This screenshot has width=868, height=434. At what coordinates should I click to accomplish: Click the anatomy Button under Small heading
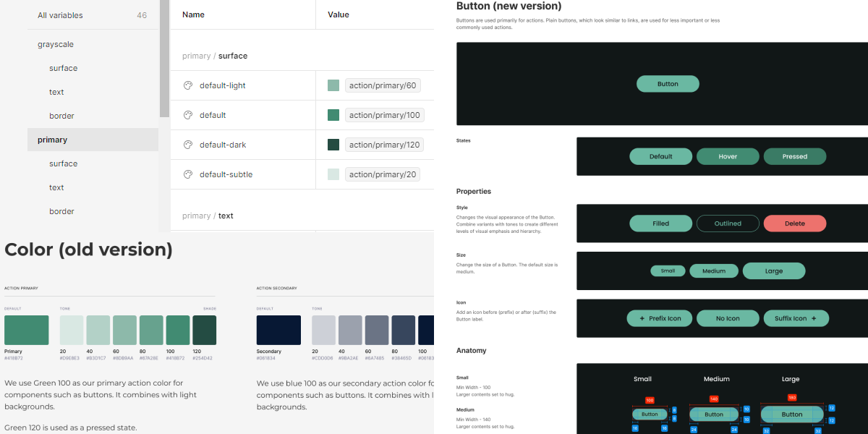[x=650, y=414]
